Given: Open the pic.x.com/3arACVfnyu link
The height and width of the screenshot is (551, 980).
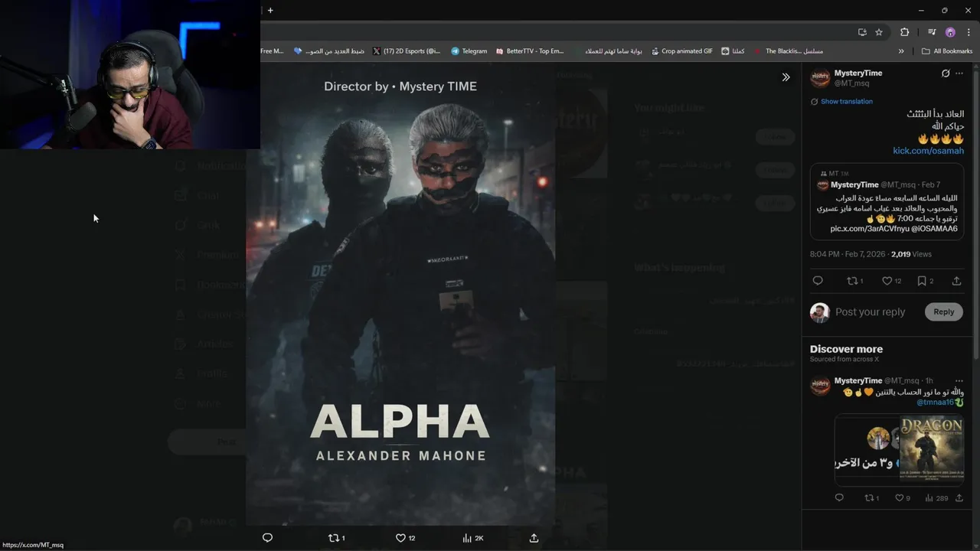Looking at the screenshot, I should (870, 229).
